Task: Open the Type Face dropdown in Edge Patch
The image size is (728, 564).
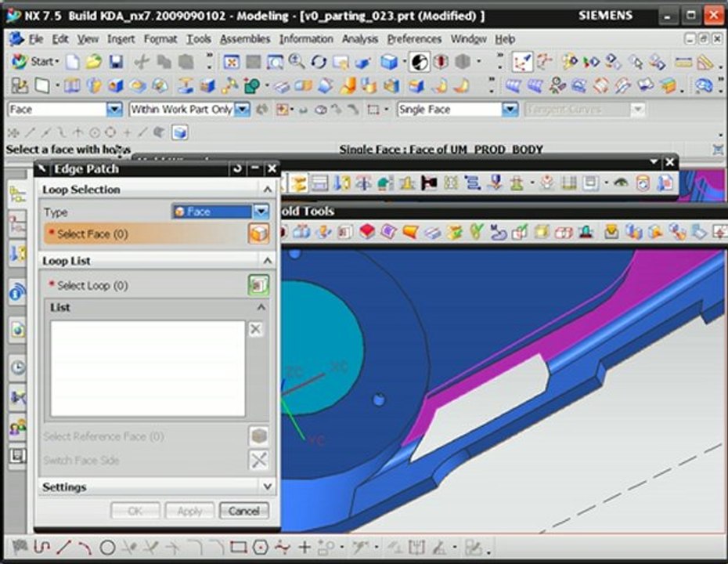Action: (x=261, y=211)
